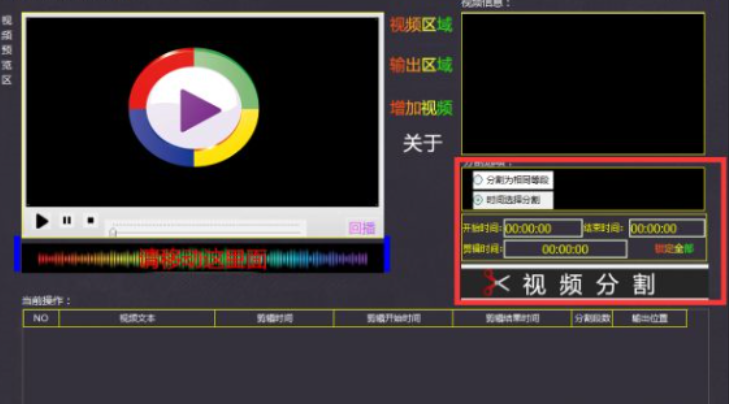Pause the video with the pause icon
Screen dimensions: 729x404
[66, 221]
